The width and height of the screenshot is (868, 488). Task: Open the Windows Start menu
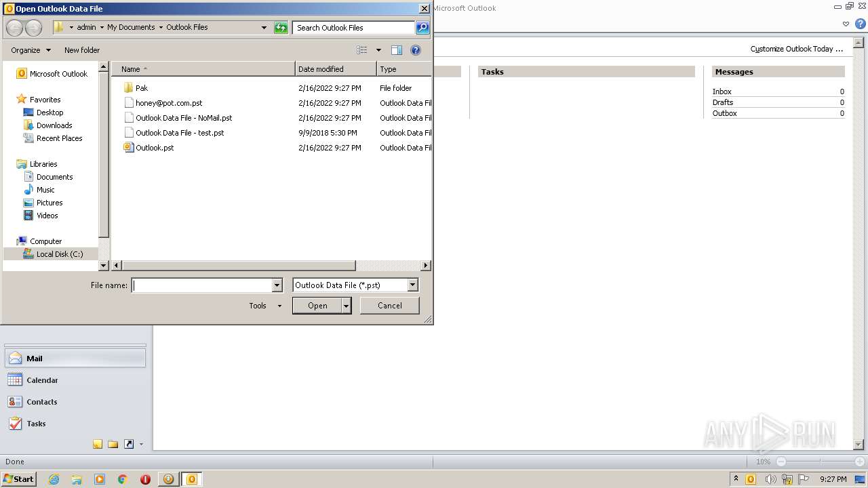click(18, 479)
